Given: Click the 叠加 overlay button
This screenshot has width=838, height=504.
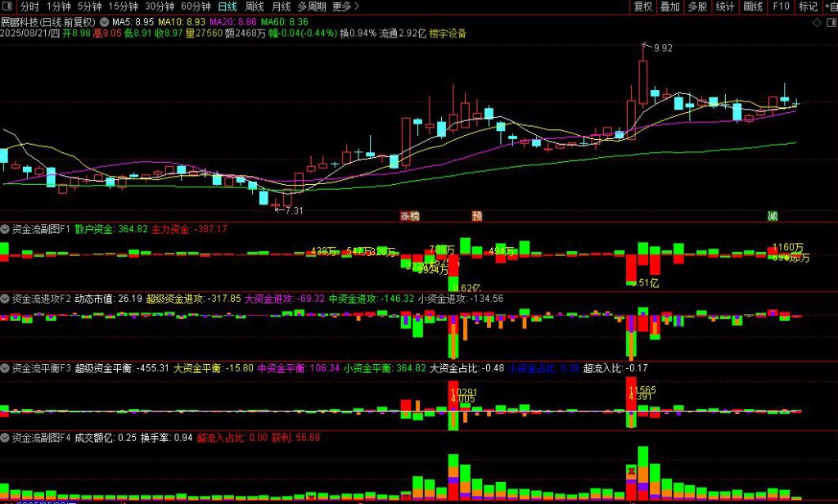Looking at the screenshot, I should [x=670, y=7].
